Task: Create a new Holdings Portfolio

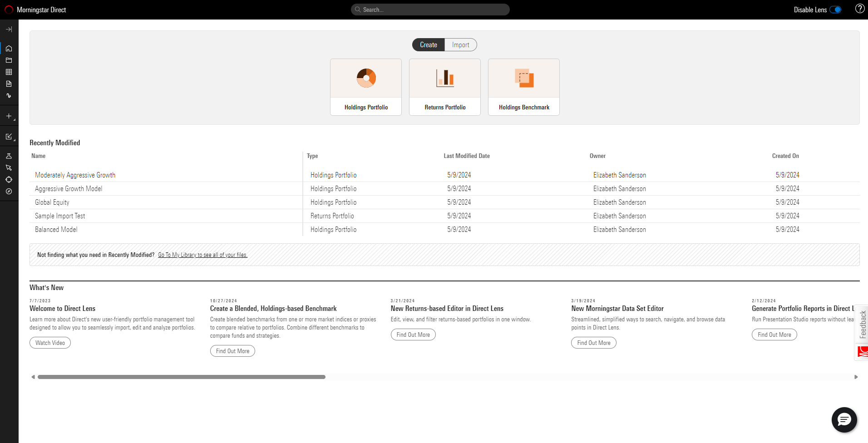Action: coord(365,87)
